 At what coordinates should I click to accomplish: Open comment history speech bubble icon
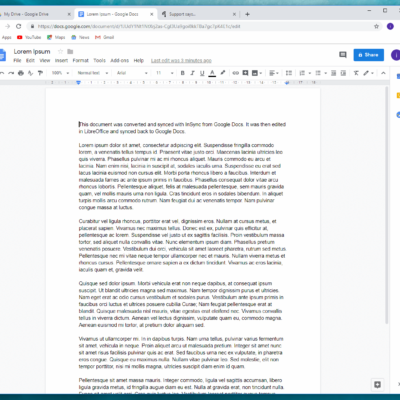[343, 55]
